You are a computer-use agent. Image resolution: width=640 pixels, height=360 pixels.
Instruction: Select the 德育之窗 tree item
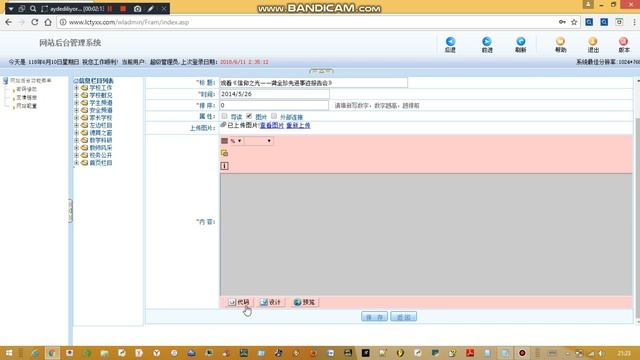tap(101, 133)
